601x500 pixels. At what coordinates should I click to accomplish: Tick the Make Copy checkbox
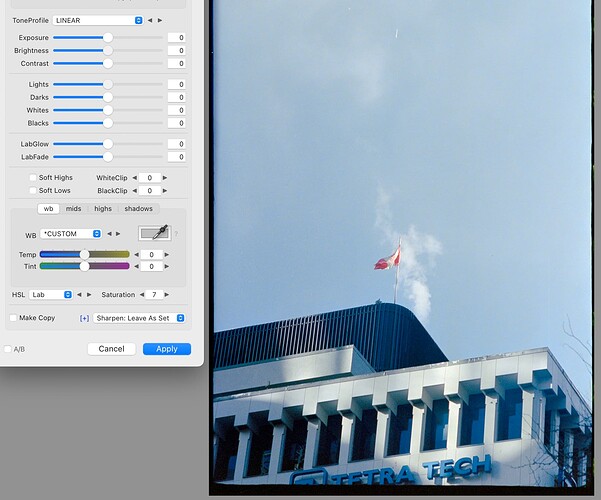point(13,318)
